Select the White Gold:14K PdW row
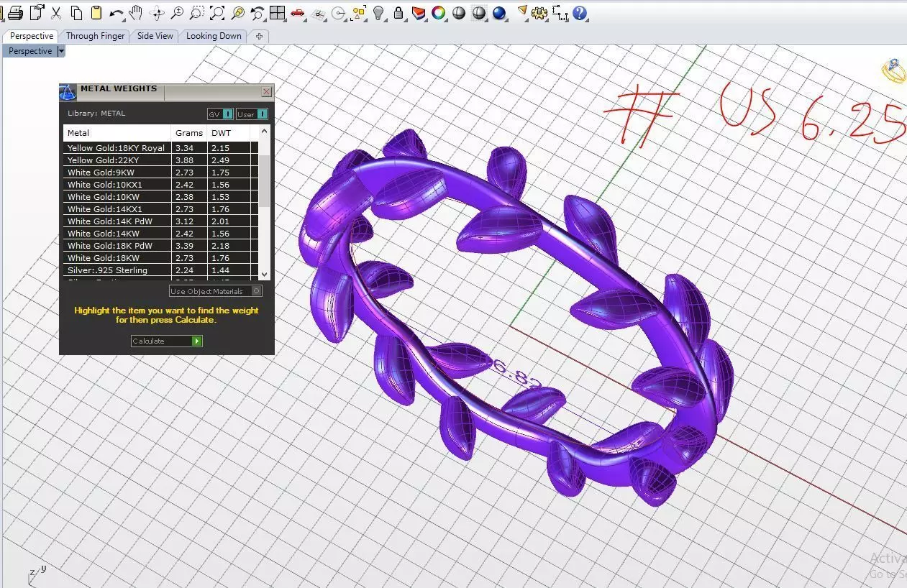The image size is (907, 588). tap(161, 221)
